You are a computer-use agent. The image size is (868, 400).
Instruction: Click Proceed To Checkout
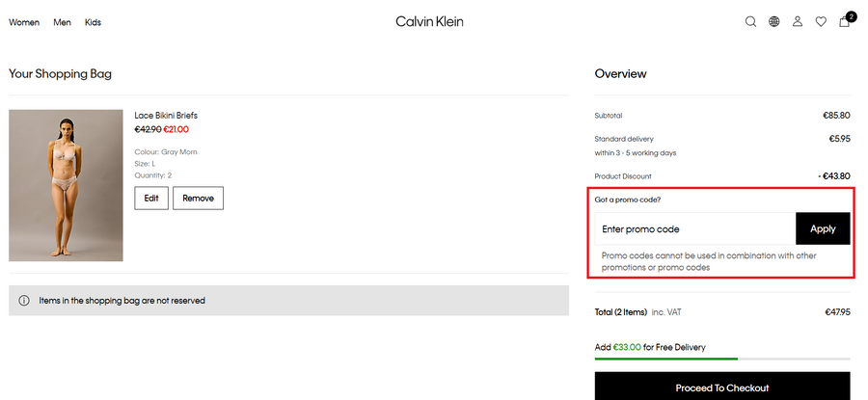pyautogui.click(x=722, y=387)
